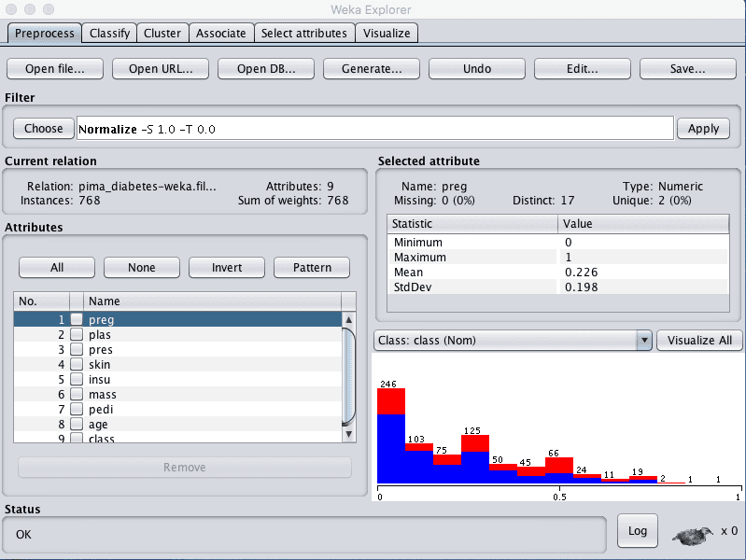
Task: Select the mass attribute row
Action: tap(177, 395)
